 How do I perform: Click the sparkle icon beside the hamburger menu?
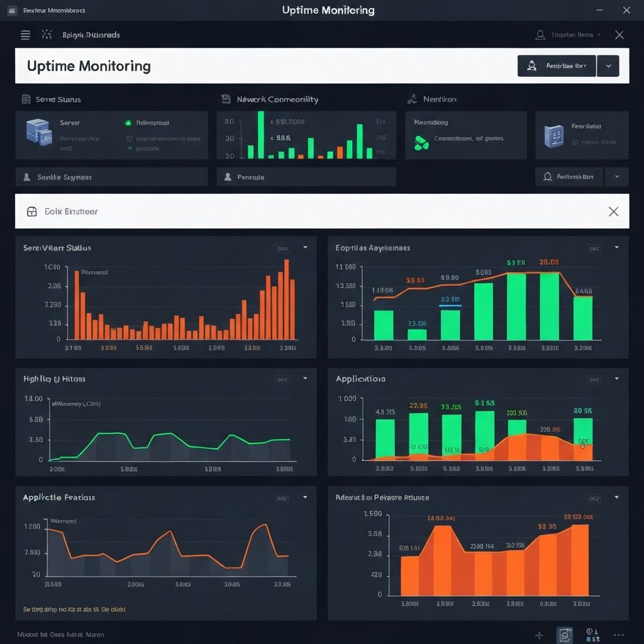pyautogui.click(x=46, y=35)
